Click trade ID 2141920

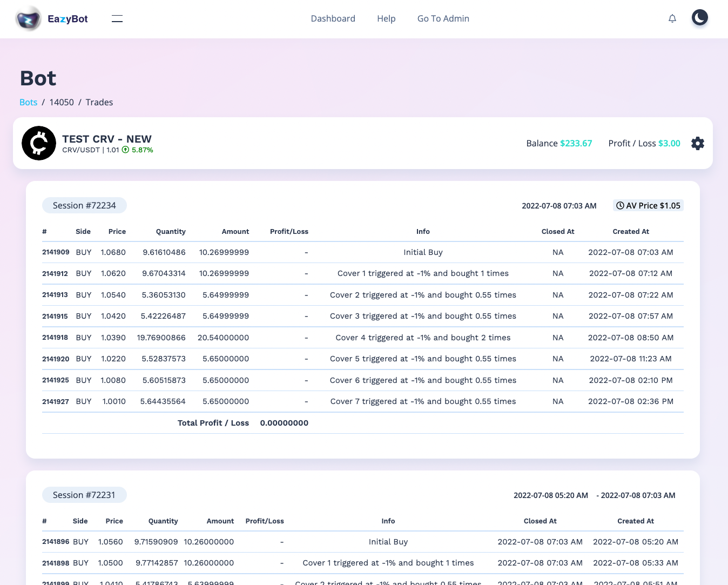tap(56, 359)
